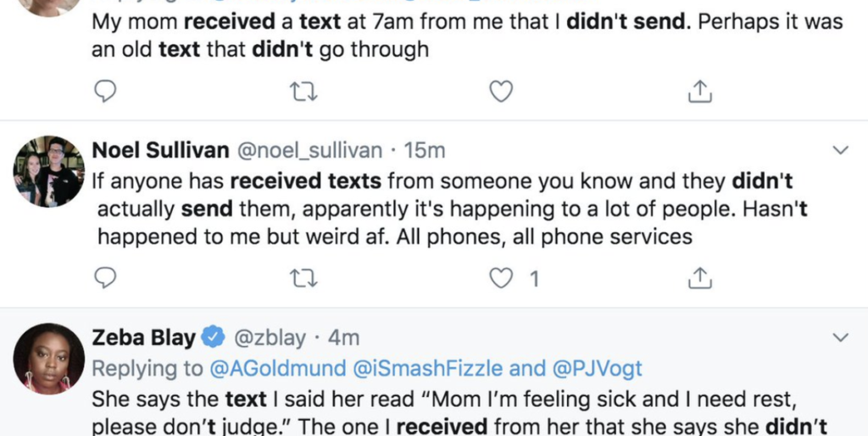Reply to Noel Sullivan's tweet
Screen dimensions: 868x436
[x=104, y=277]
